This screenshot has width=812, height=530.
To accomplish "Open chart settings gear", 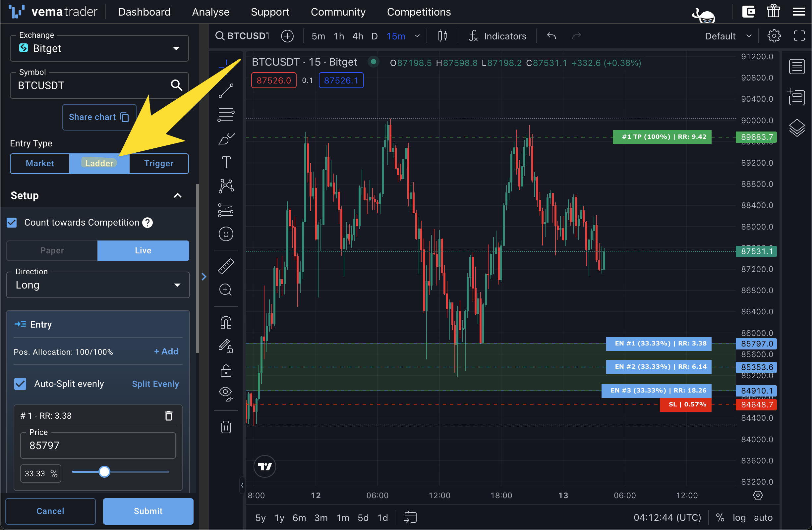I will click(774, 36).
